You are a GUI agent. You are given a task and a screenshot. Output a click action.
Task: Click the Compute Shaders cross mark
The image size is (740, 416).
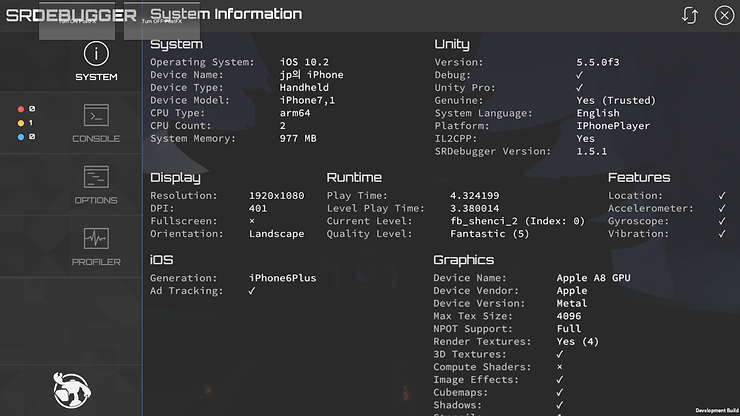click(560, 367)
